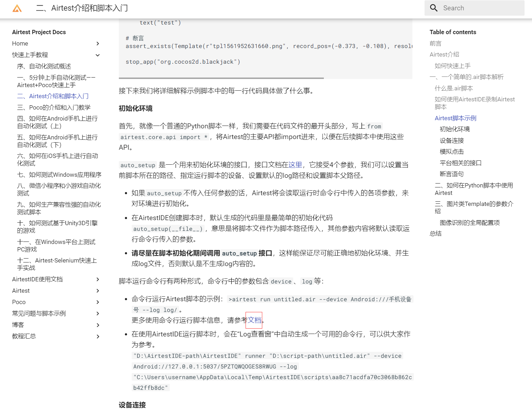Expand the AirtestIDE使用文档 section chevron
Screen dimensions: 532x414
pyautogui.click(x=98, y=280)
